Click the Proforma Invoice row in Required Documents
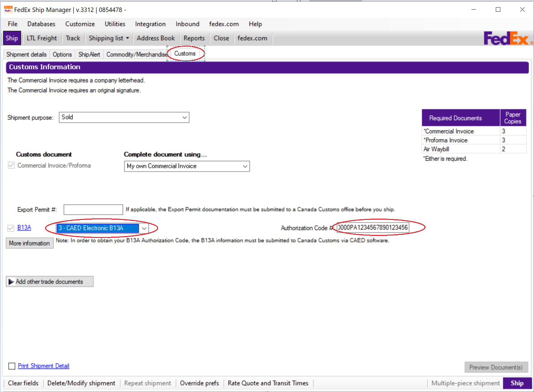The height and width of the screenshot is (392, 534). point(474,140)
